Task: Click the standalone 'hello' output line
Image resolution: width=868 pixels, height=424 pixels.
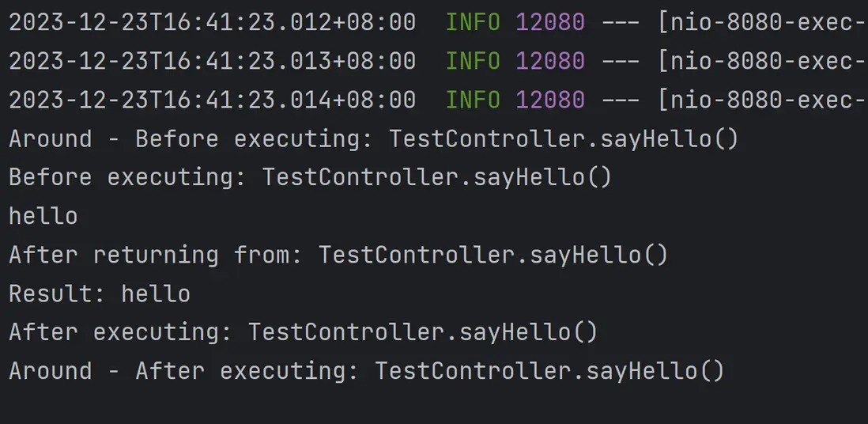Action: click(43, 216)
